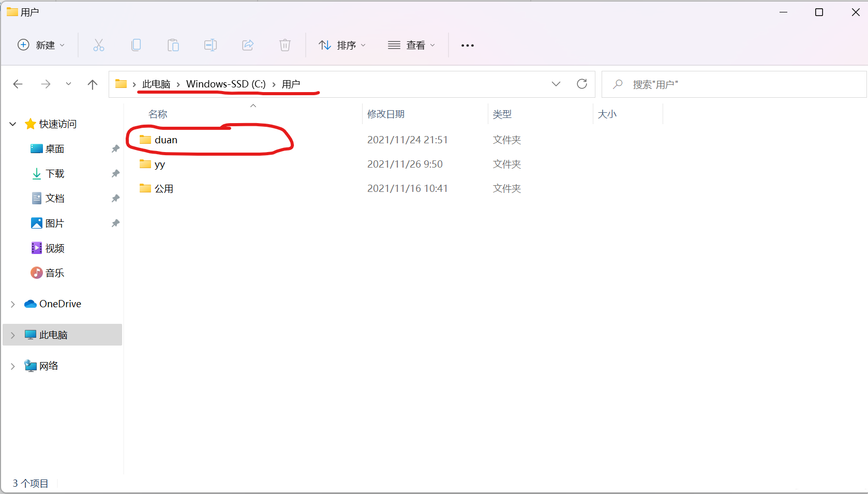
Task: Click the Delete trash bin icon
Action: click(285, 46)
